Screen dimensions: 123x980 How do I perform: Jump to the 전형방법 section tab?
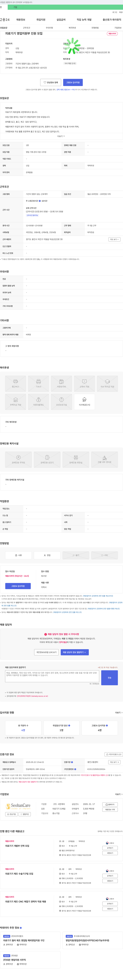tap(95, 28)
